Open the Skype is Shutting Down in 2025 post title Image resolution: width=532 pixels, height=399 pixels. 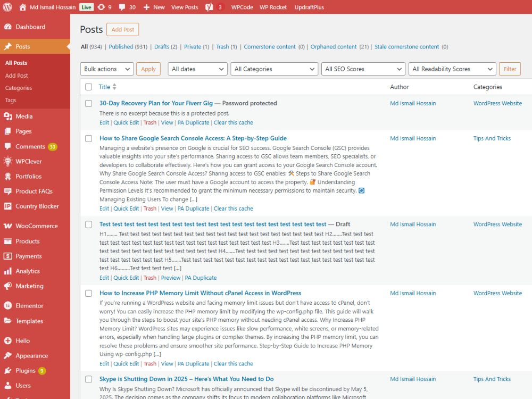187,379
